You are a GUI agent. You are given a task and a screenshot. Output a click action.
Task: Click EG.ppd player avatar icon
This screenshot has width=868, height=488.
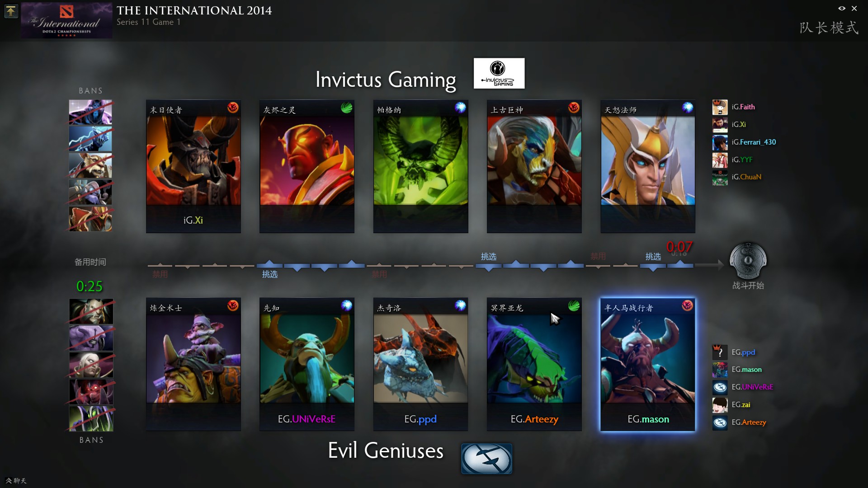click(x=720, y=352)
